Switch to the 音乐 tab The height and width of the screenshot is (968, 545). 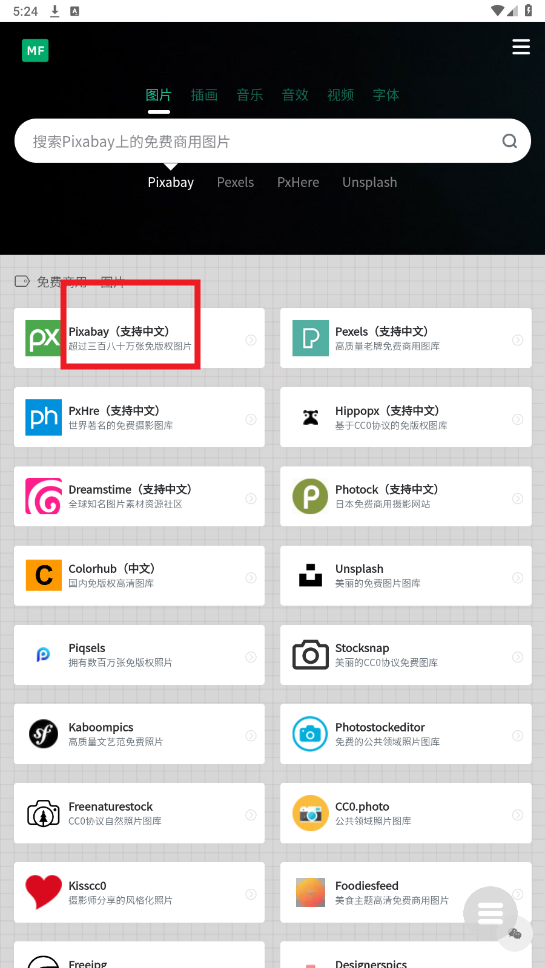point(250,94)
